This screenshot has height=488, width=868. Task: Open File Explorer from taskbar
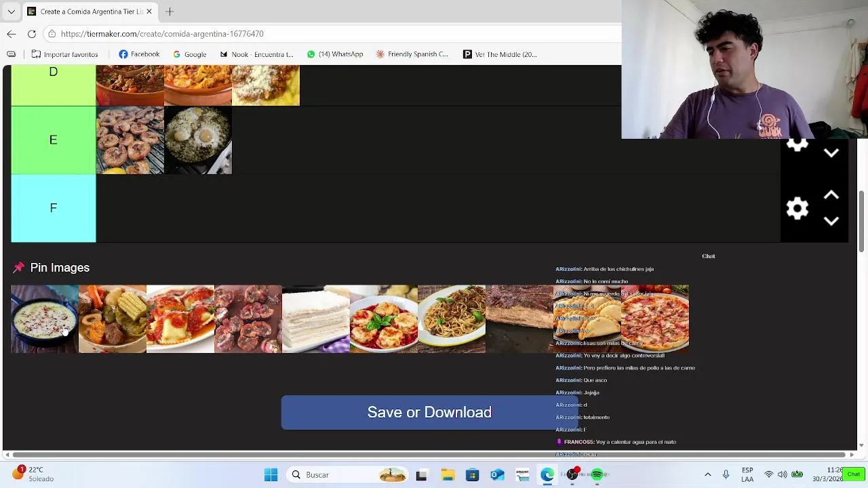pos(447,475)
